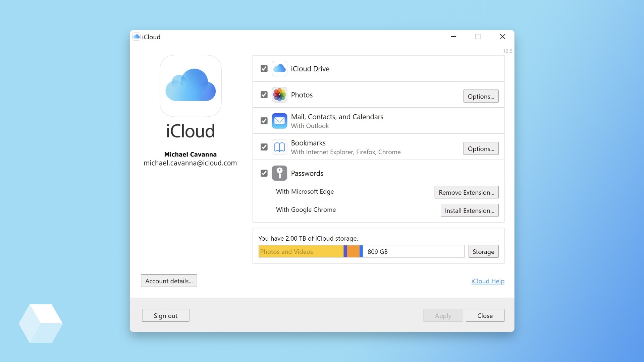Image resolution: width=644 pixels, height=362 pixels.
Task: Click the Passwords label
Action: 307,173
